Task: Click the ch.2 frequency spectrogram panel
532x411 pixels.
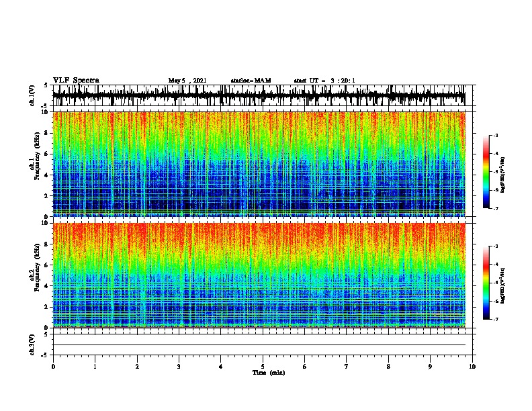Action: pyautogui.click(x=259, y=275)
